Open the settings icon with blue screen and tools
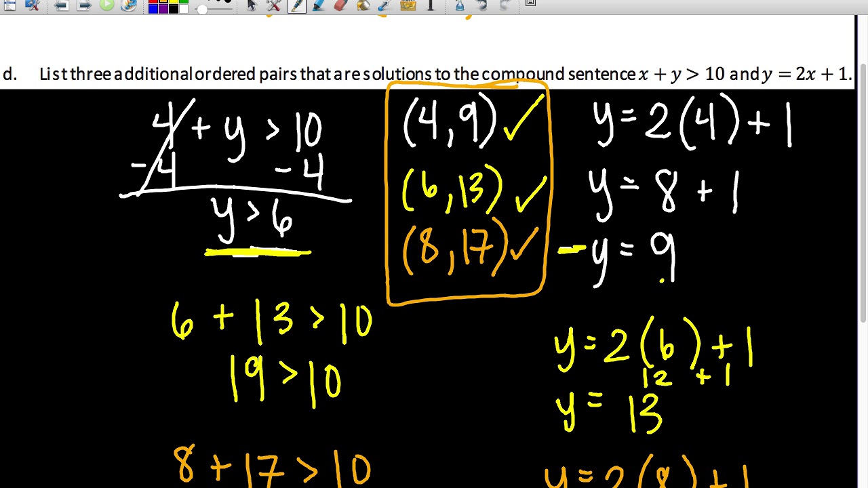The image size is (868, 488). pos(32,5)
